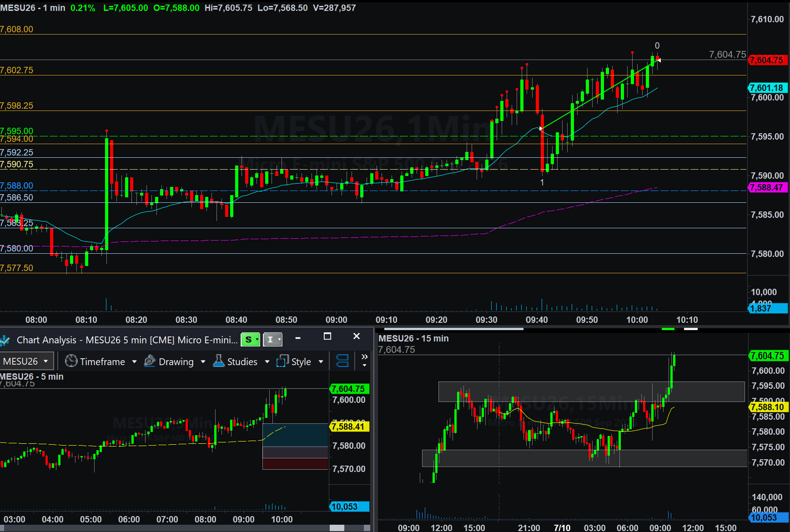This screenshot has height=532, width=790.
Task: Click the Chart Analysis window app icon
Action: point(5,340)
